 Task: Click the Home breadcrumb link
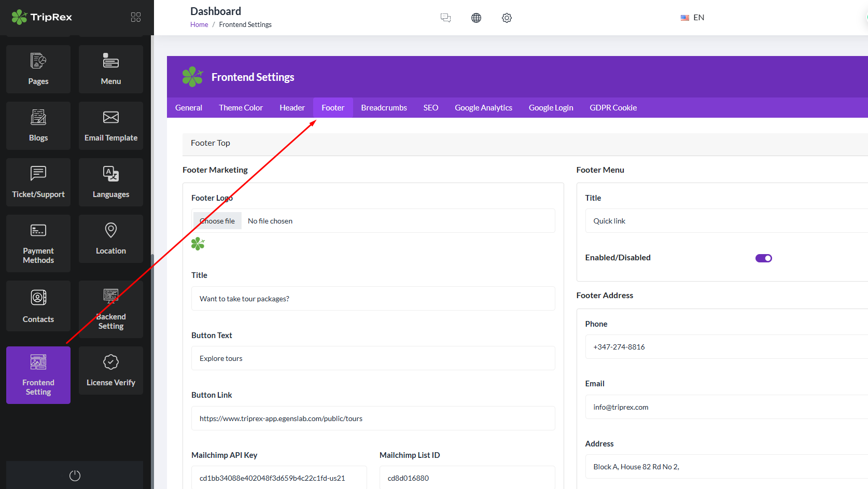click(199, 25)
